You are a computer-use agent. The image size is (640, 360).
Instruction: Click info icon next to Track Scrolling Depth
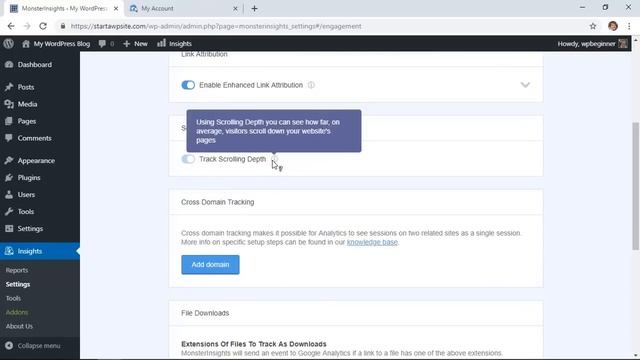pyautogui.click(x=275, y=159)
